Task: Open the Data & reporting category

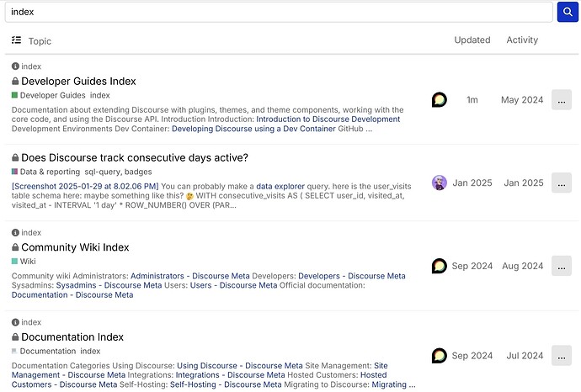Action: [x=50, y=172]
